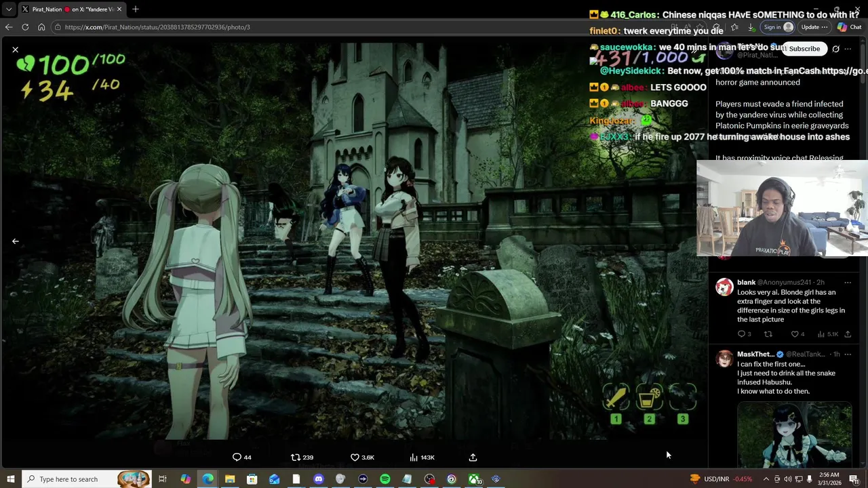Open Windows Start menu

coord(11,479)
